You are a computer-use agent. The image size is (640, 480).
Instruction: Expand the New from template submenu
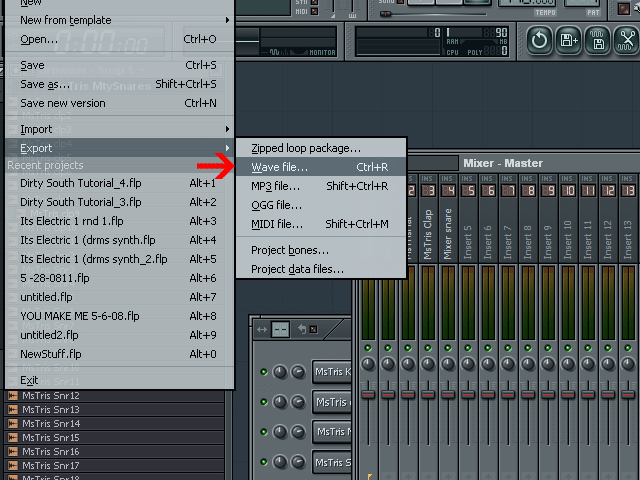pyautogui.click(x=120, y=20)
